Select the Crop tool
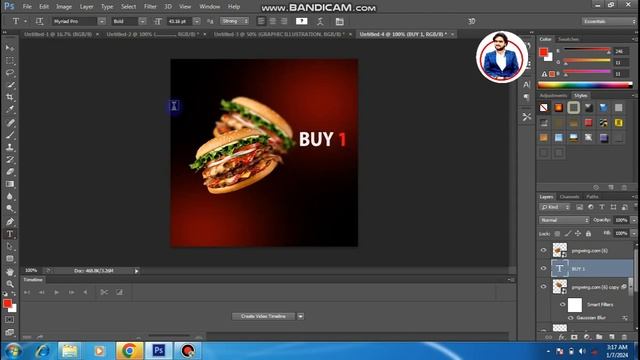This screenshot has width=640, height=360. [10, 97]
